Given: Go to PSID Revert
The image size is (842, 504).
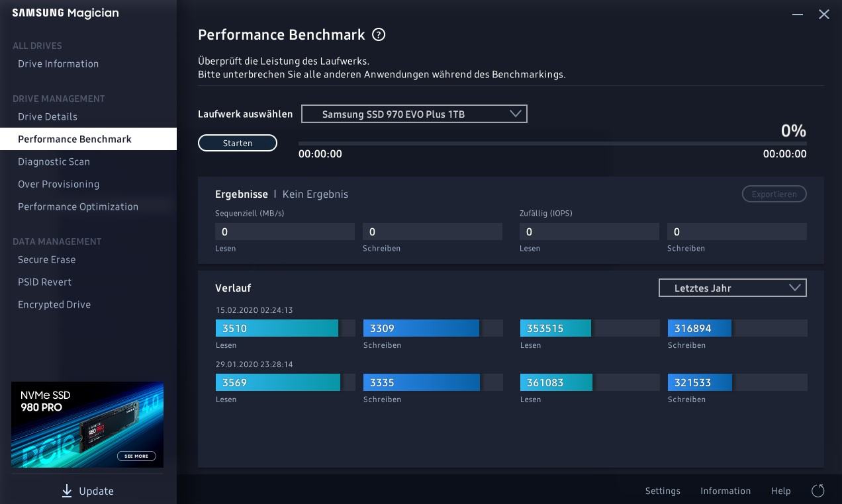Looking at the screenshot, I should point(44,282).
